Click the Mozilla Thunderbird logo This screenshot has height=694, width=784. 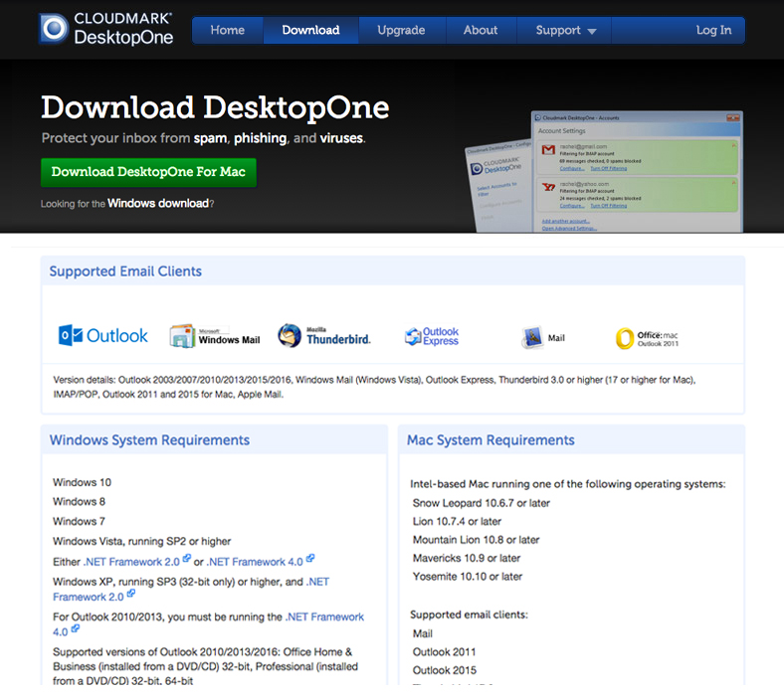pos(324,336)
